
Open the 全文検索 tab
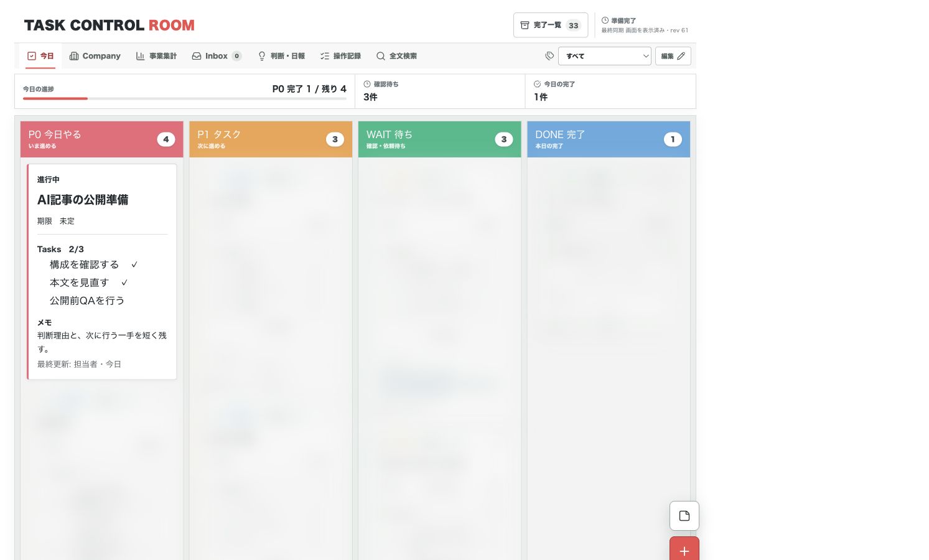click(396, 56)
